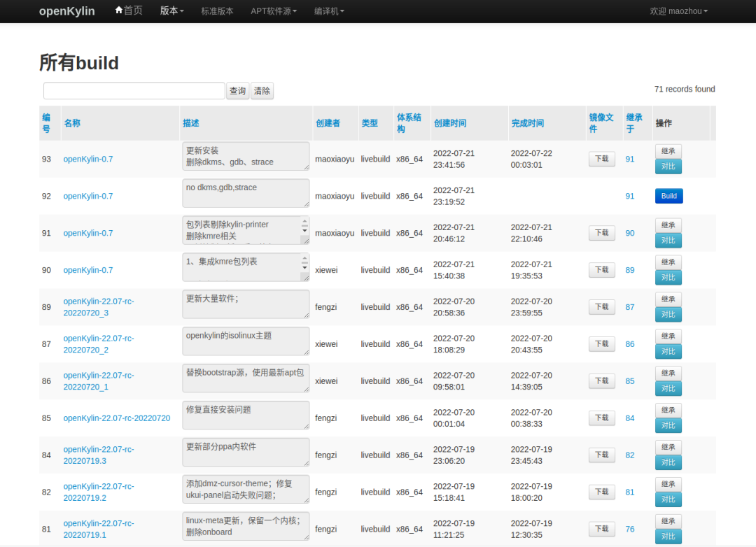Open the 标准版本 menu item
This screenshot has width=756, height=547.
pyautogui.click(x=217, y=11)
